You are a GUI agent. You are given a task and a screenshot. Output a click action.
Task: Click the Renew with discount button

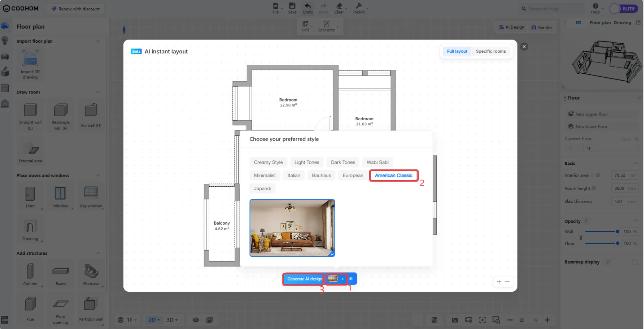click(x=75, y=9)
